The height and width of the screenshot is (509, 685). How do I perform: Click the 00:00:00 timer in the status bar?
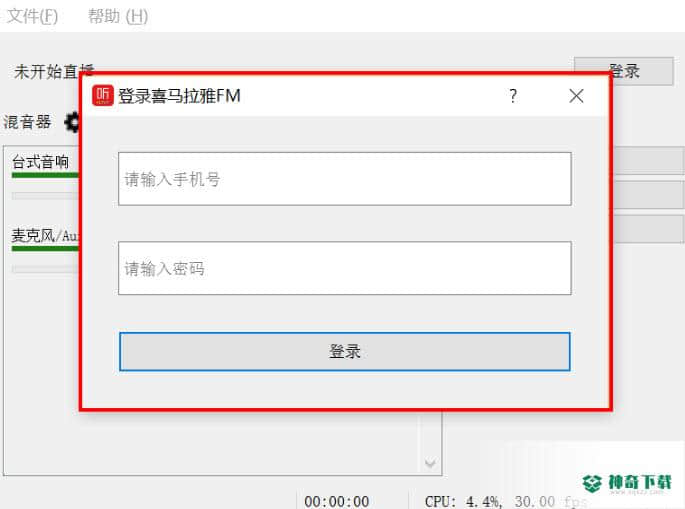click(336, 501)
